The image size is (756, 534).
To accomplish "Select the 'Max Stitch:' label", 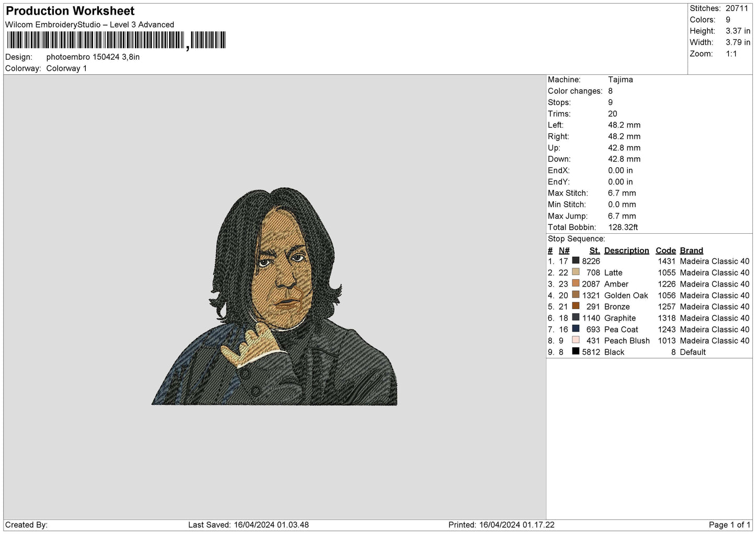I will coord(568,193).
